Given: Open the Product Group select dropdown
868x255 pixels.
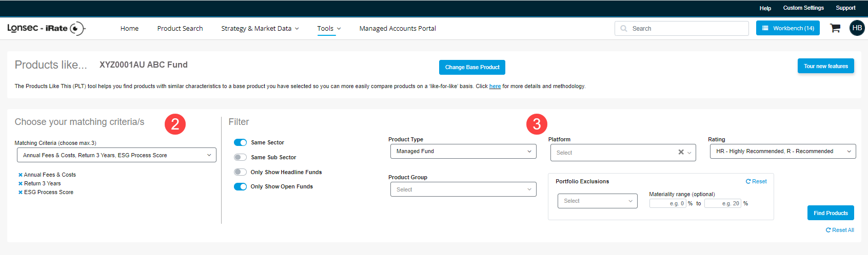Looking at the screenshot, I should click(x=463, y=189).
